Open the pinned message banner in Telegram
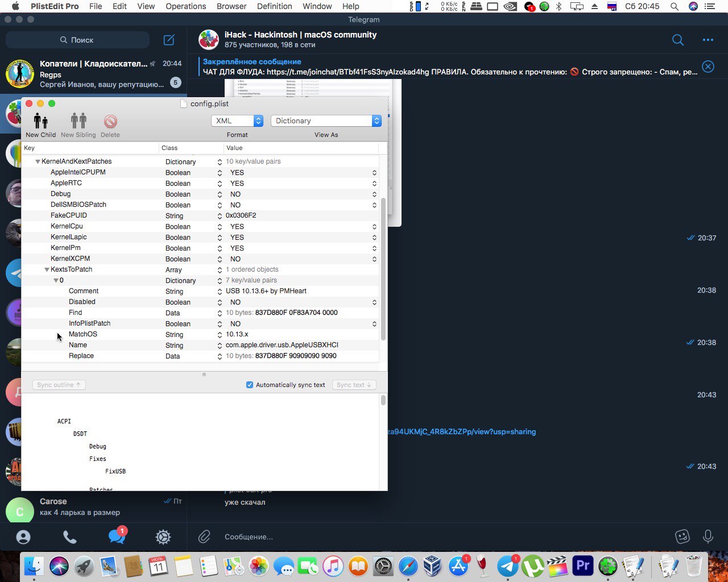 click(x=449, y=66)
